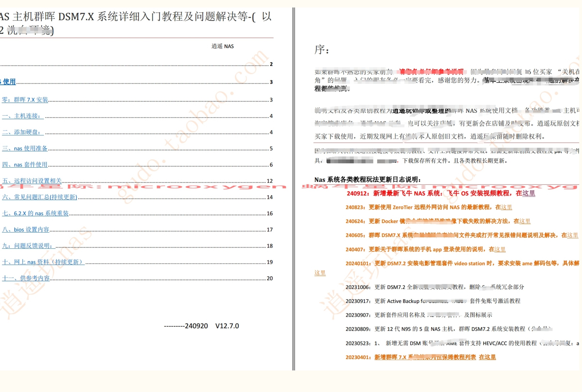Go to 三、nas 使用准备 section
This screenshot has width=582, height=392.
(x=25, y=148)
